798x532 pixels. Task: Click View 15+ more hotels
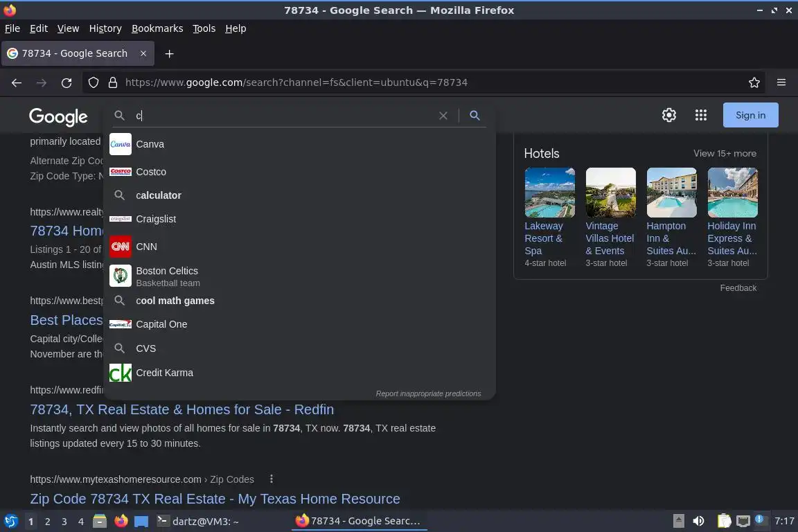point(725,153)
